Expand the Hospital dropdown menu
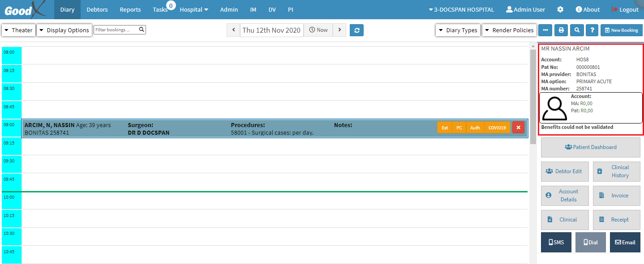The height and width of the screenshot is (264, 644). click(x=194, y=9)
